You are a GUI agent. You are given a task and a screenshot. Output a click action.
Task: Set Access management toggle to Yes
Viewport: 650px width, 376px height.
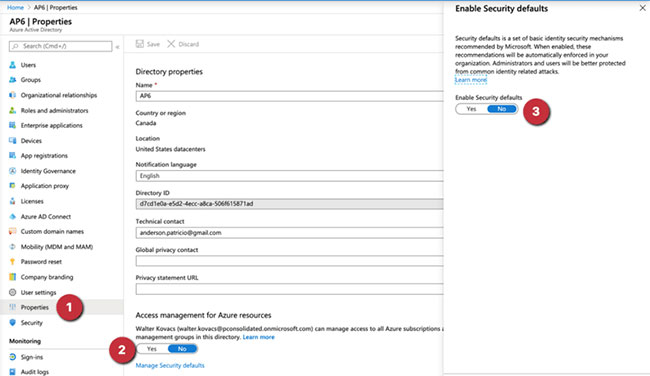tap(152, 349)
